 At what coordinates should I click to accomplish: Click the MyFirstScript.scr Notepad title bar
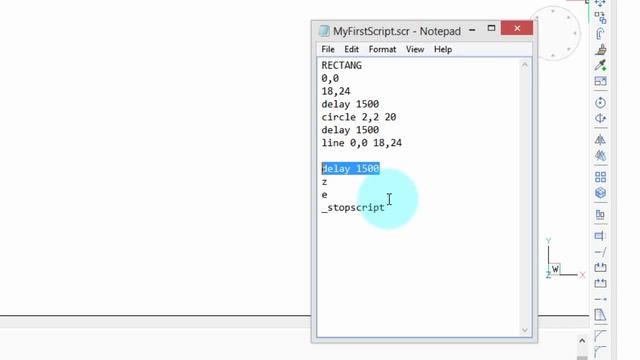point(397,31)
